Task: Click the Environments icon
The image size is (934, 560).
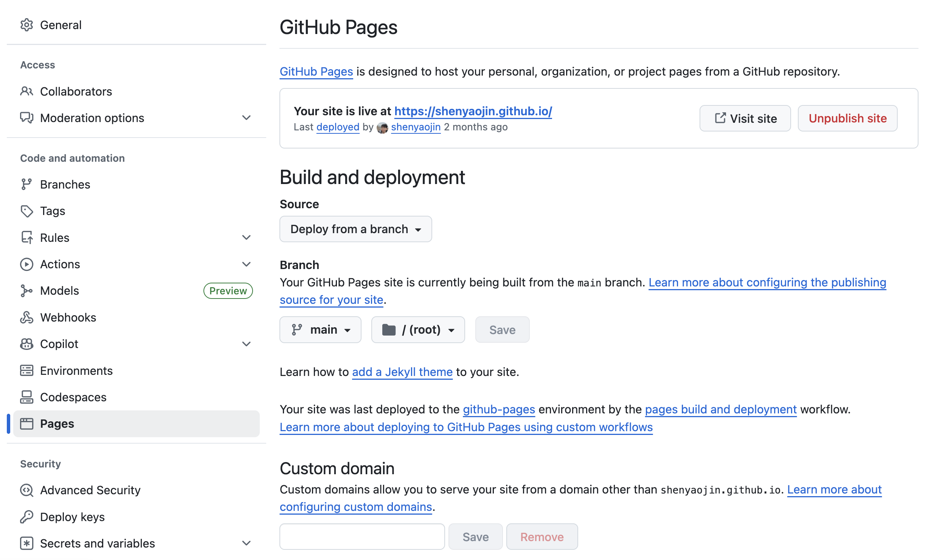Action: click(x=26, y=370)
